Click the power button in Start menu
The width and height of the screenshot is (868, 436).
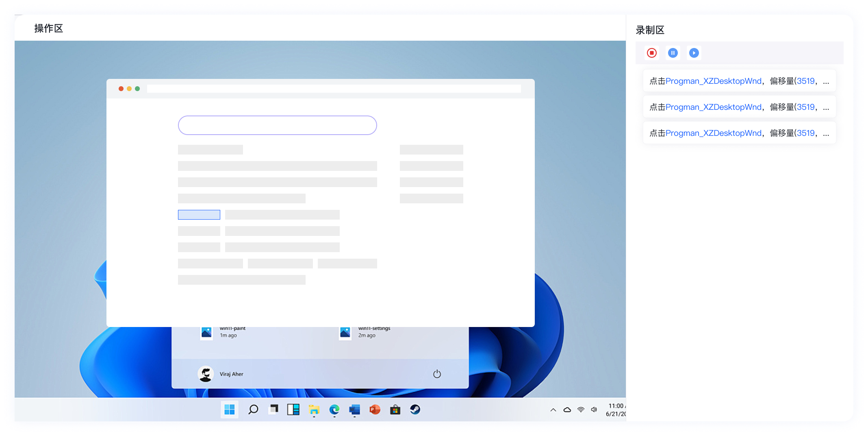tap(437, 374)
